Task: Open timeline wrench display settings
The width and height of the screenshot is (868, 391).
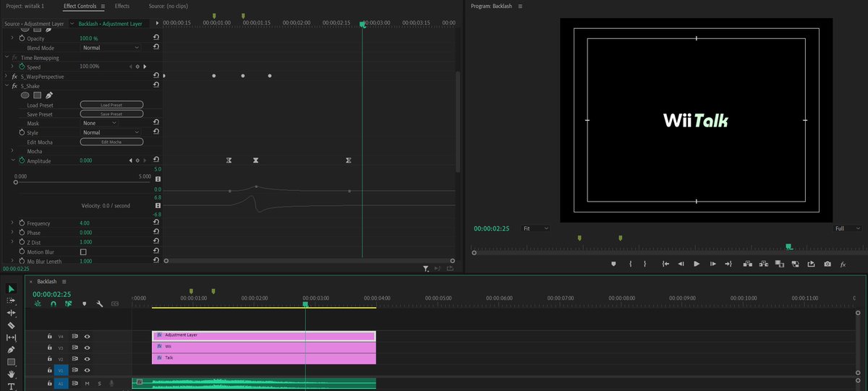Action: (x=99, y=304)
